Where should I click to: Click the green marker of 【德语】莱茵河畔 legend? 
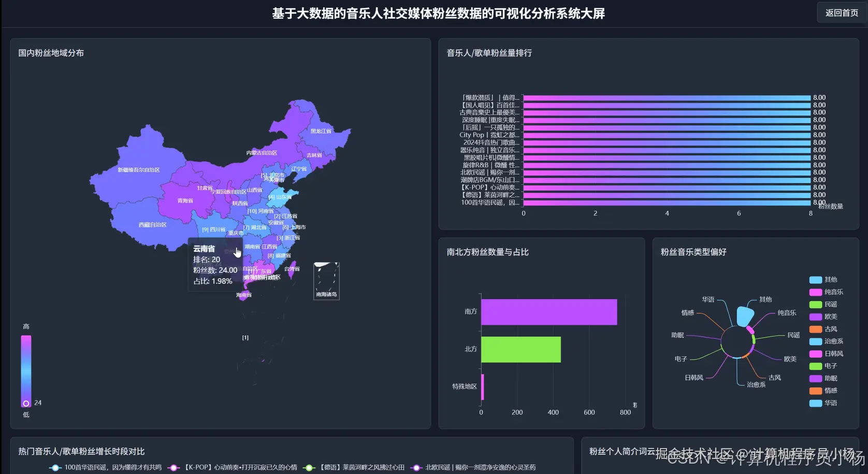click(309, 467)
